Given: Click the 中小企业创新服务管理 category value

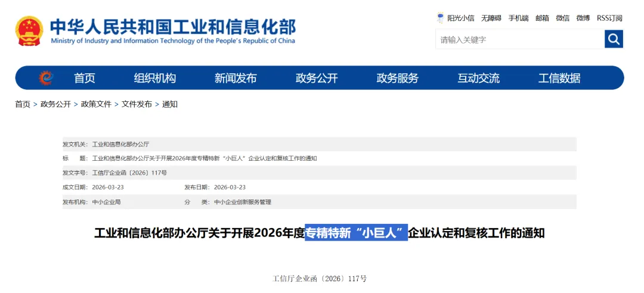Looking at the screenshot, I should pyautogui.click(x=243, y=202).
